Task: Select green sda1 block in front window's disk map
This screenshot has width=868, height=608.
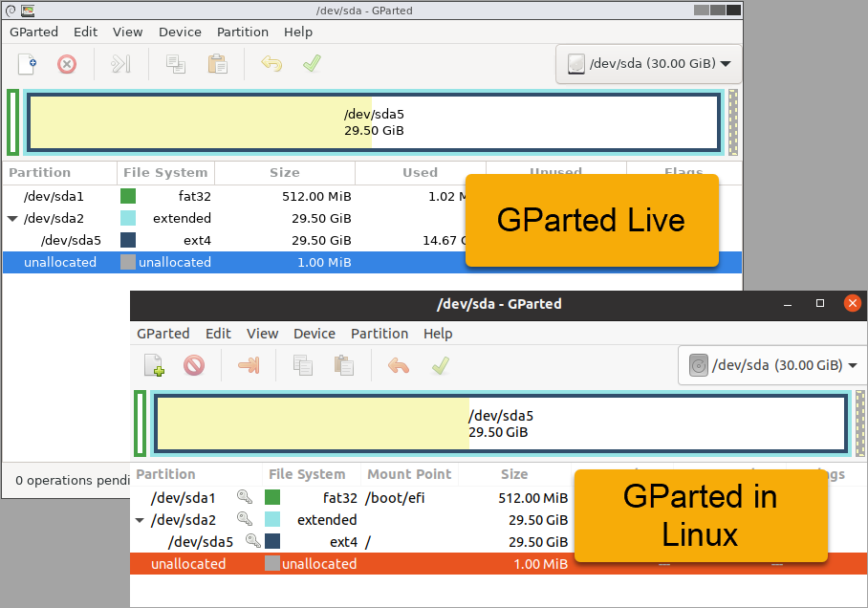Action: click(x=141, y=423)
